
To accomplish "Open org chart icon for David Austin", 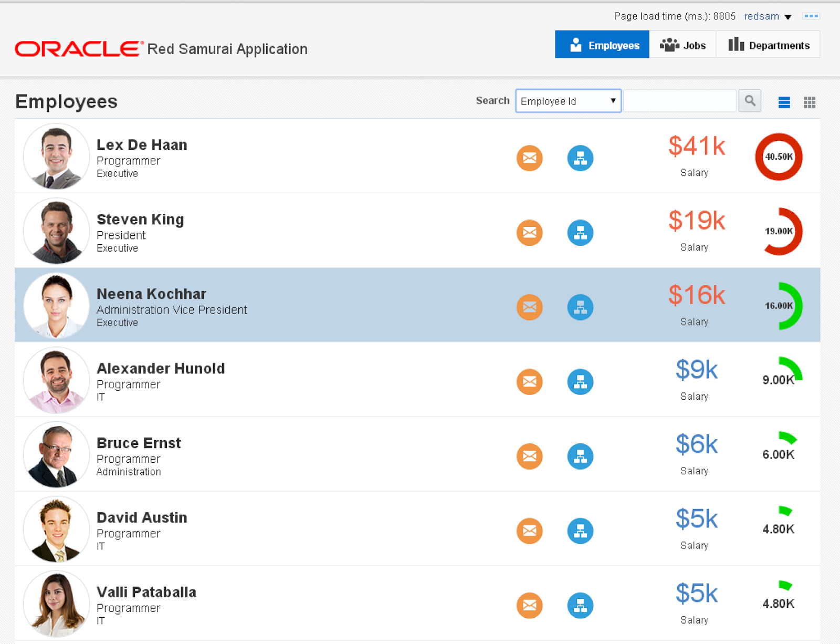I will [580, 531].
